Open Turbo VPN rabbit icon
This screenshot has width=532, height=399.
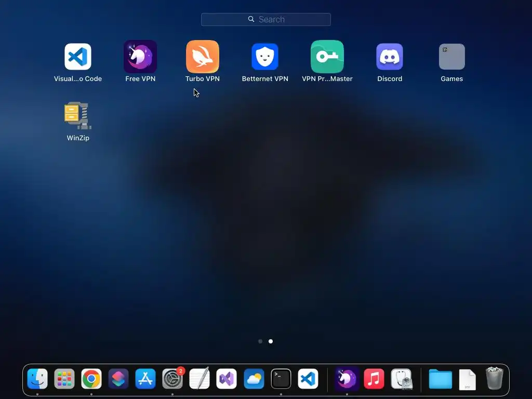coord(203,57)
